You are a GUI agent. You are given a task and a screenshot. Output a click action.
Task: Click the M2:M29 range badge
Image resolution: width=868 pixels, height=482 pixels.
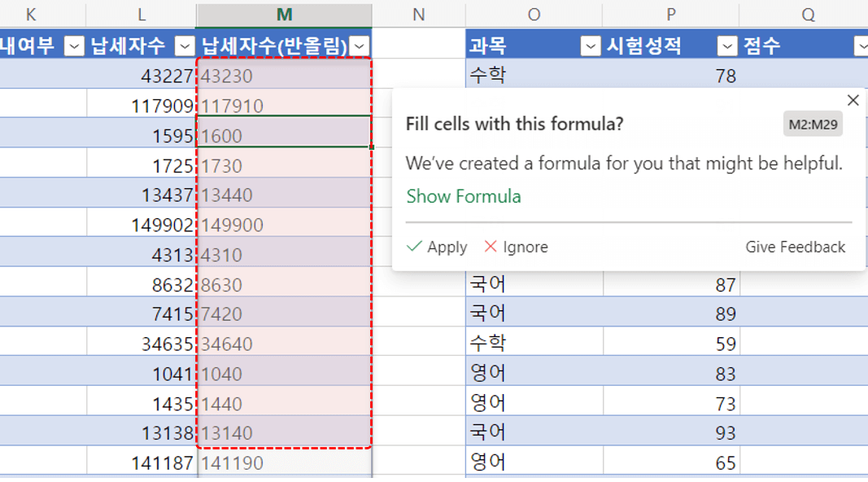coord(813,124)
